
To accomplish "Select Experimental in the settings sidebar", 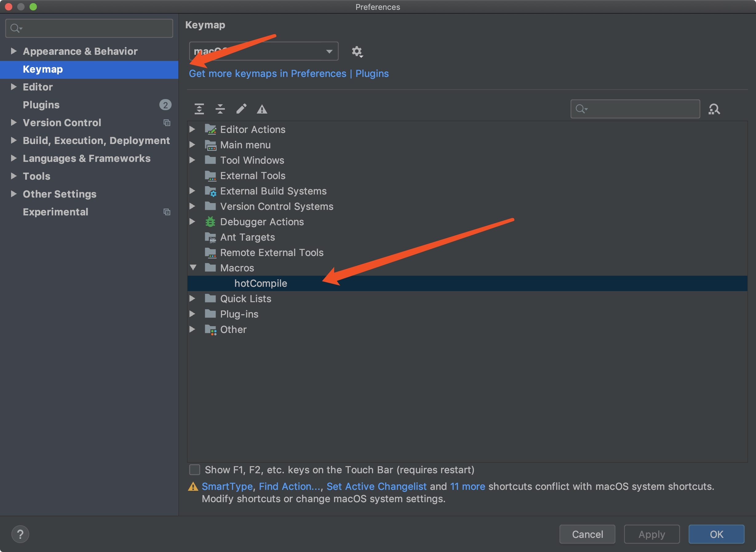I will click(55, 212).
